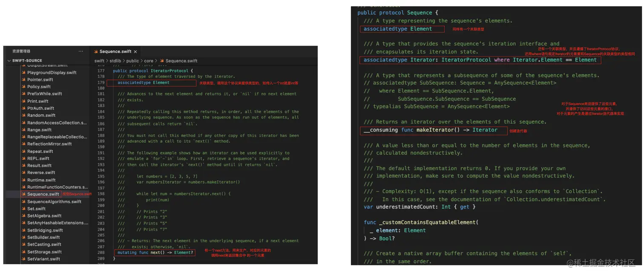Click the Swift icon beside PlaygroundDisplay.swift
644x276 pixels.
24,73
